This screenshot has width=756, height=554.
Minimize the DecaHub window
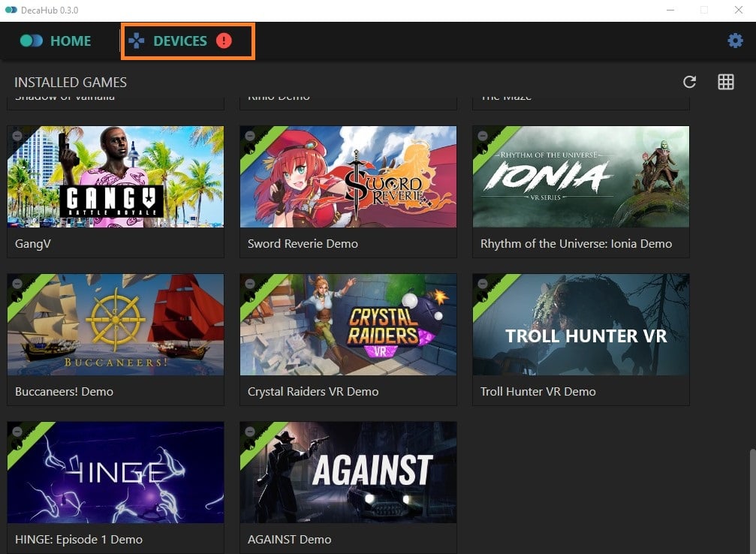670,10
